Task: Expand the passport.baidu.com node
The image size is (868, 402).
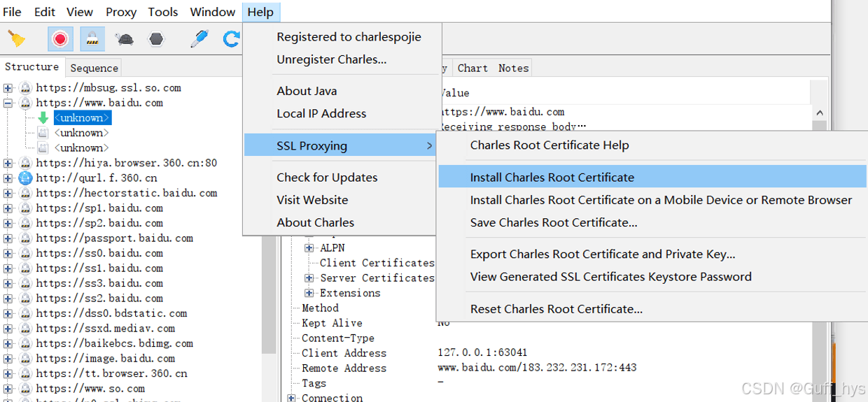Action: point(8,238)
